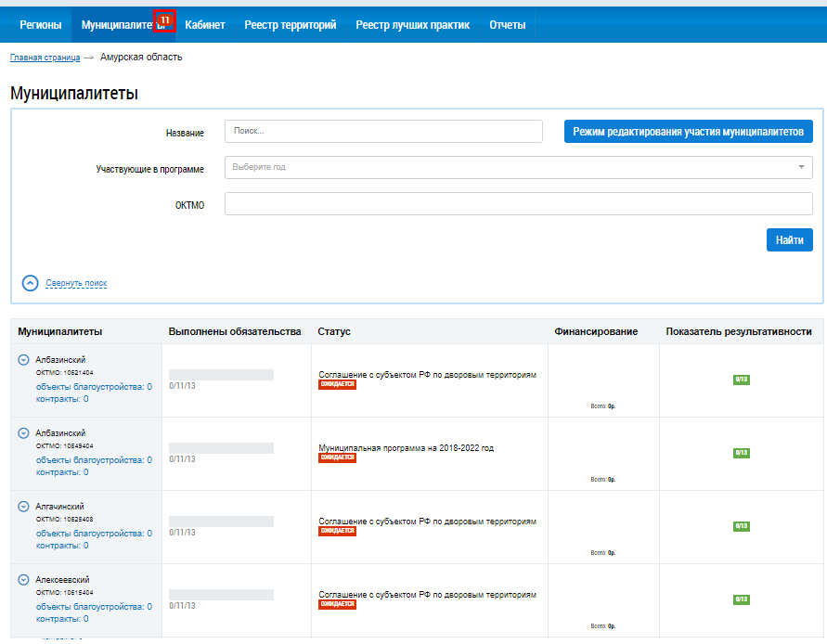Expand the Алгачинский municipality row

tap(23, 507)
